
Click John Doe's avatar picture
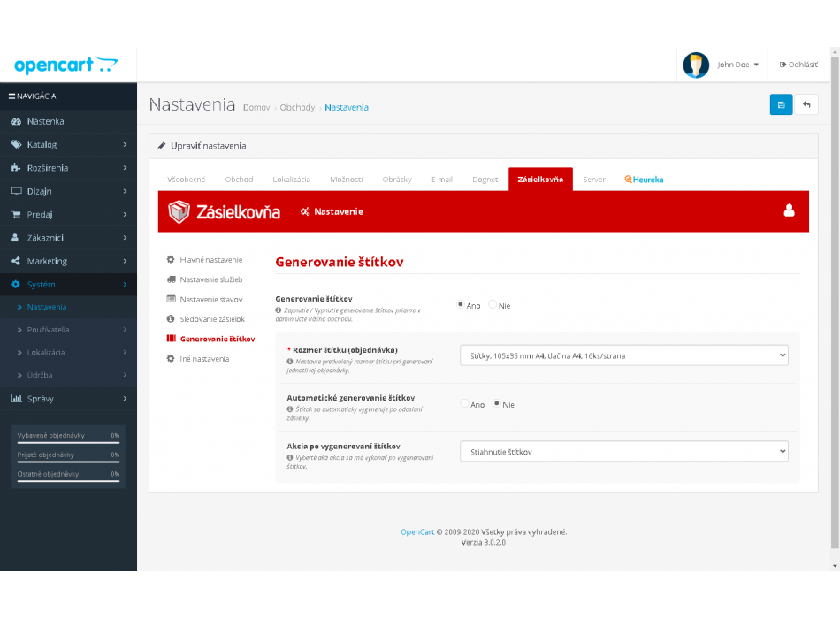(x=696, y=65)
